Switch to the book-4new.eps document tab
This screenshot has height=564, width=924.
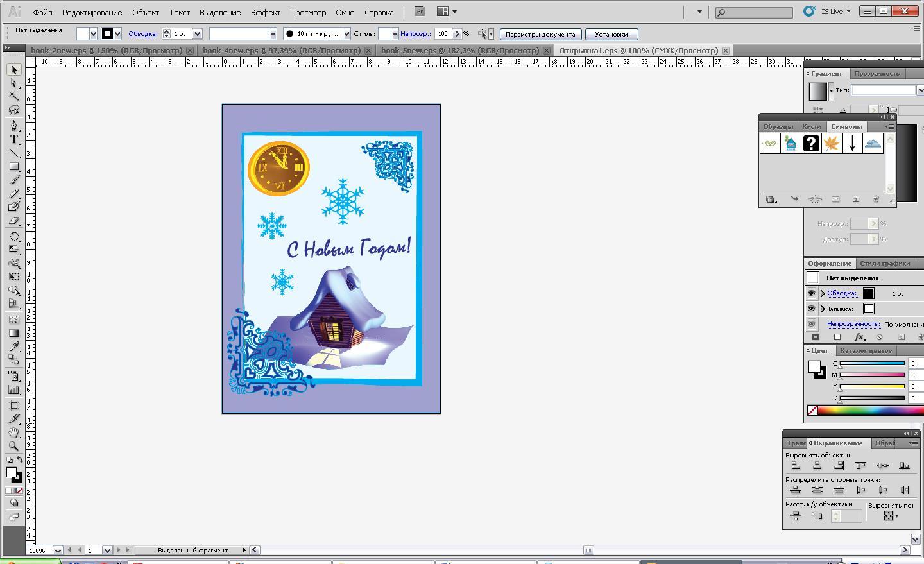(x=282, y=50)
